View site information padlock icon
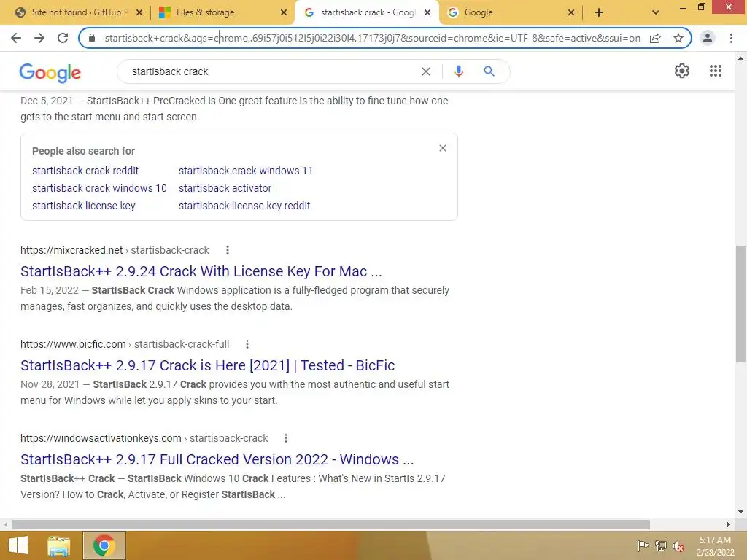Image resolution: width=747 pixels, height=560 pixels. coord(93,38)
